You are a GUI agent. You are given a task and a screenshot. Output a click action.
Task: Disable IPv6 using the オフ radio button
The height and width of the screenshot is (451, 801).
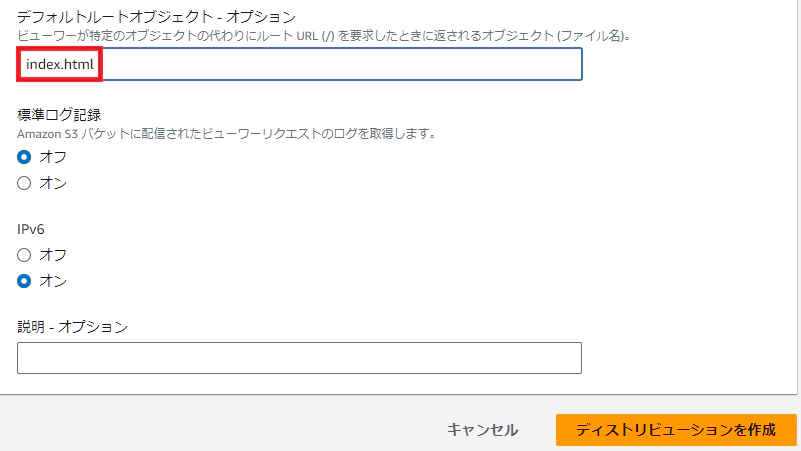(25, 255)
